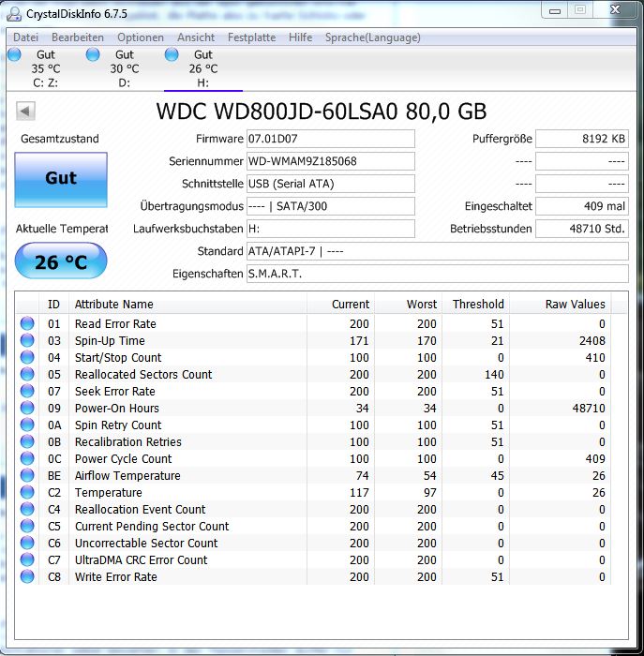Open the Bearbeiten menu
The width and height of the screenshot is (644, 656).
click(78, 37)
